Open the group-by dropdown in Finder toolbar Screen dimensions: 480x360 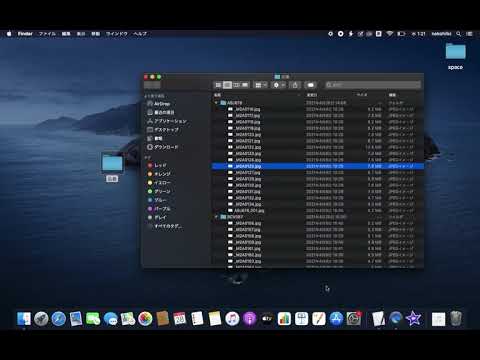pos(261,85)
